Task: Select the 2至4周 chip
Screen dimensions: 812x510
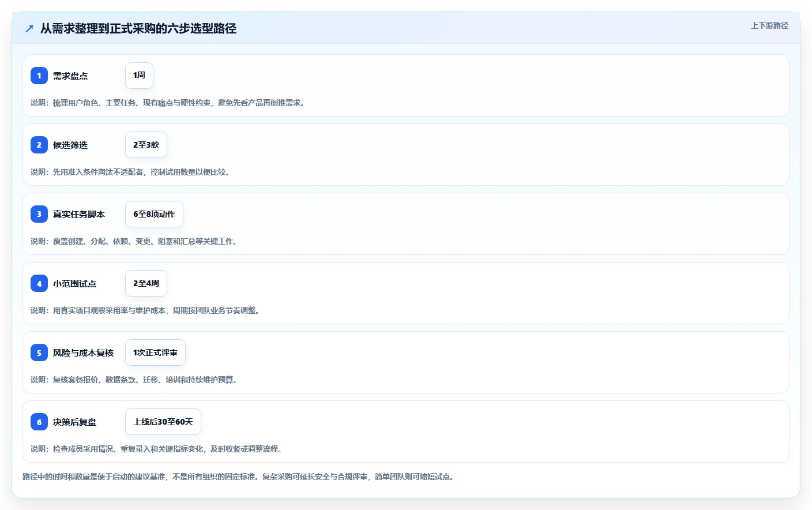Action: (146, 283)
